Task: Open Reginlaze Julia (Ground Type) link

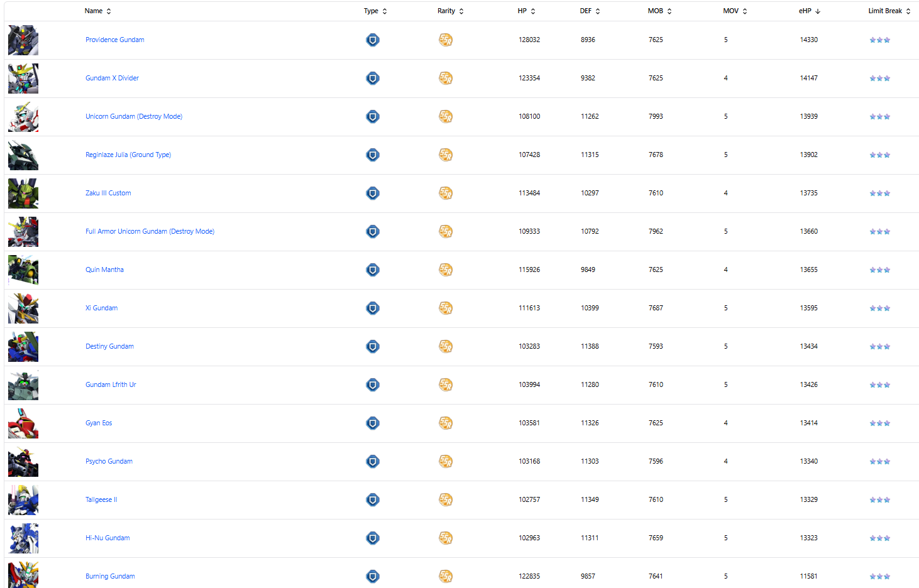Action: [x=128, y=155]
